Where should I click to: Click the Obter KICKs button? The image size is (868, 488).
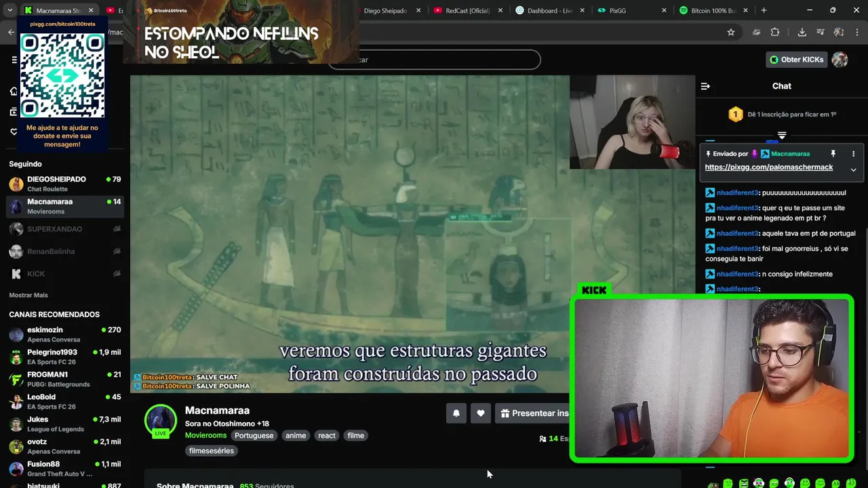coord(797,60)
